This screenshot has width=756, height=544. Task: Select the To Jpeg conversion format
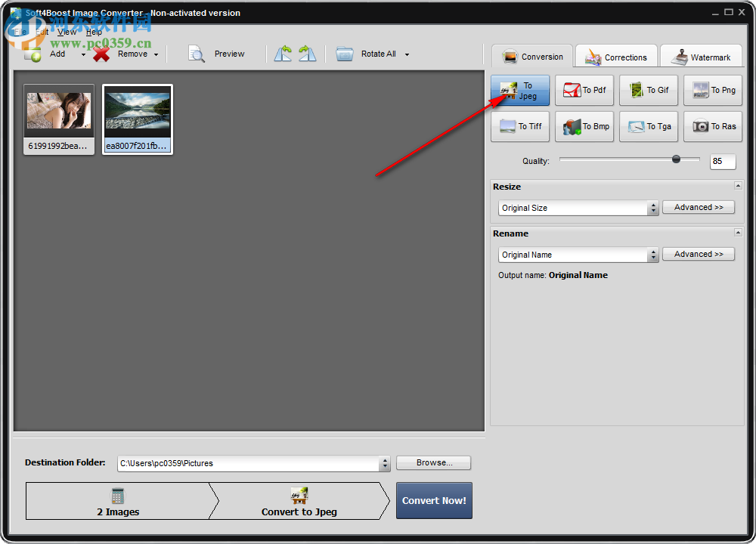coord(520,90)
